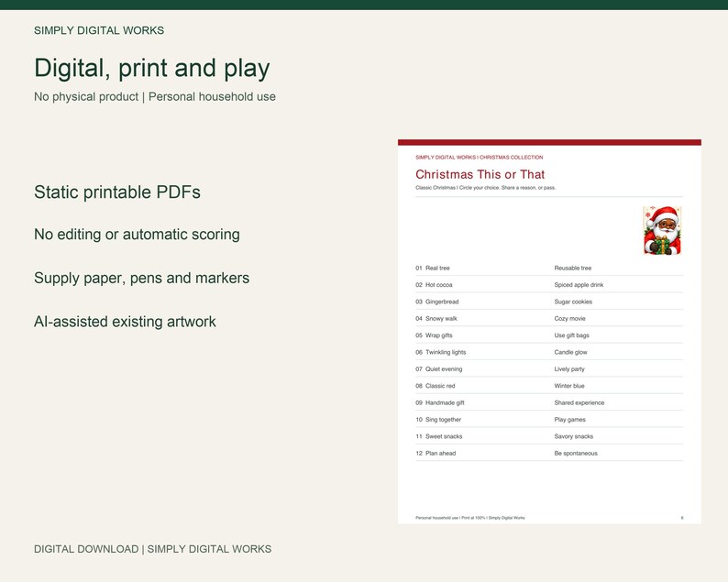Choose 'Winter blue' option
728x582 pixels.
[569, 386]
